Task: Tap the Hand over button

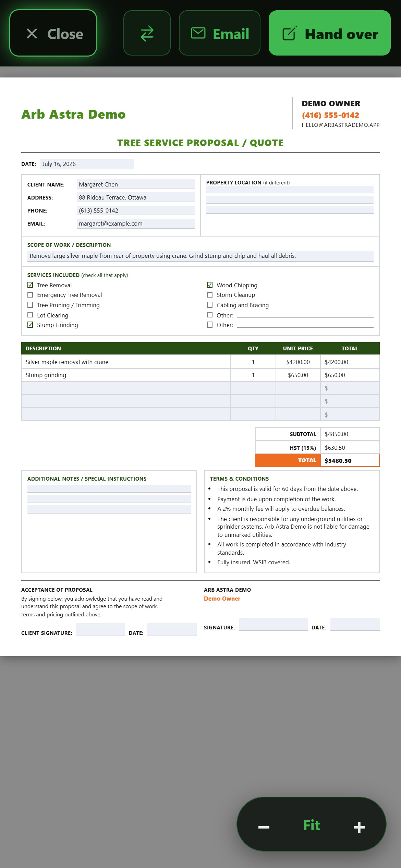Action: (x=329, y=33)
